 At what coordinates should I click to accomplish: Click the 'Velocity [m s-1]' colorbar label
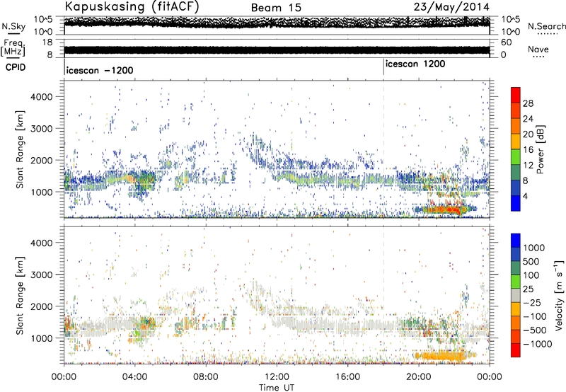559,295
